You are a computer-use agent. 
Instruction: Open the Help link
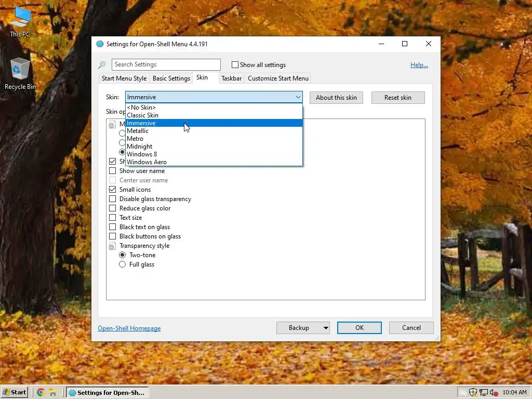coord(419,65)
